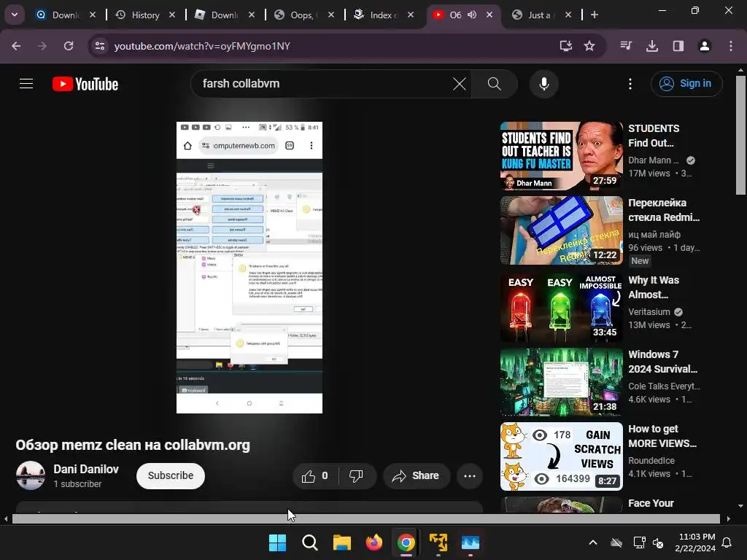The height and width of the screenshot is (560, 747).
Task: Dislike this video
Action: pyautogui.click(x=356, y=475)
